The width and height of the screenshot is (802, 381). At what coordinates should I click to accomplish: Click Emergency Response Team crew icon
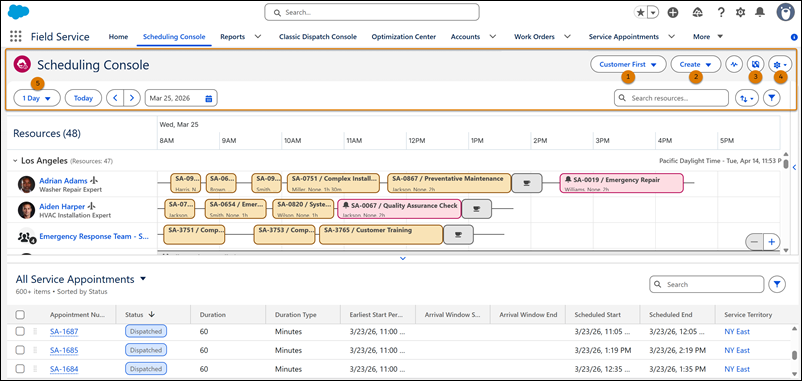(26, 237)
